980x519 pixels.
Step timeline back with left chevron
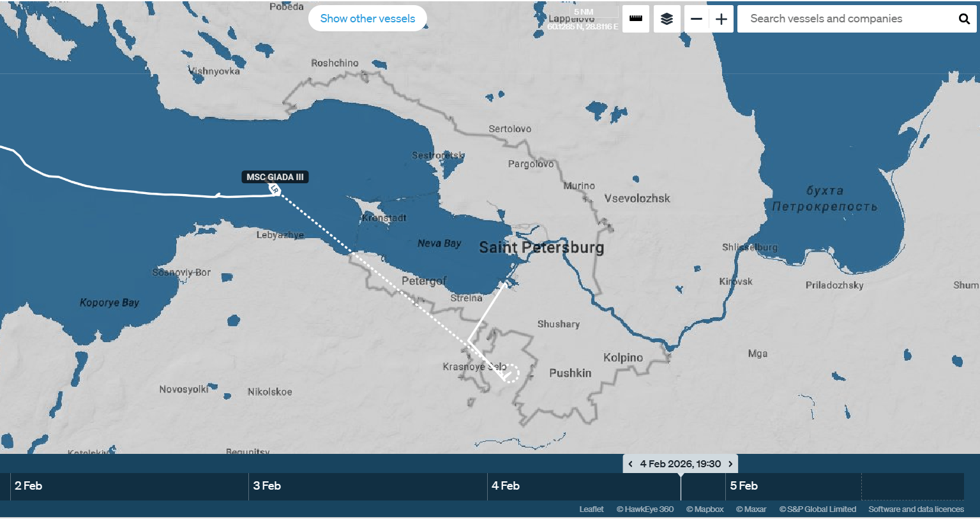631,464
